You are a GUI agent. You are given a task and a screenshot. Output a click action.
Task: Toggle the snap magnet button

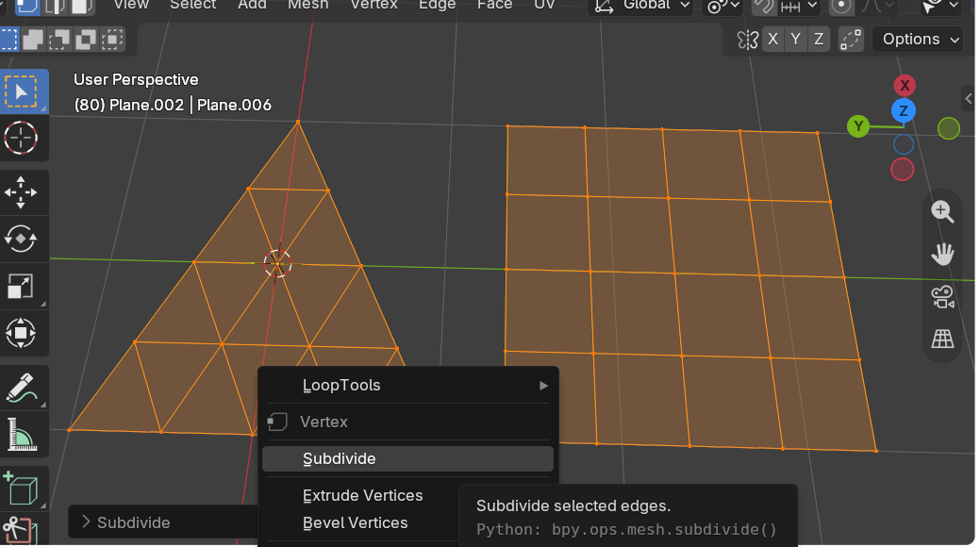(762, 7)
